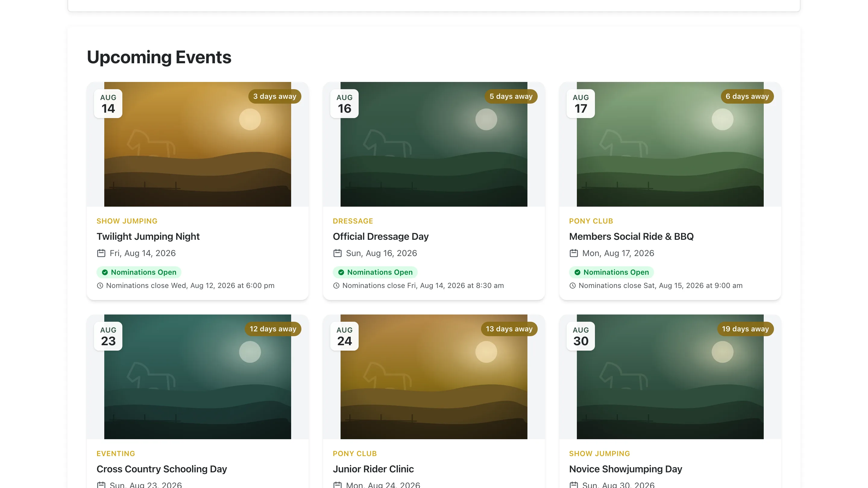868x488 pixels.
Task: Click green checkmark in Official Dressage Day nominations badge
Action: pyautogui.click(x=341, y=272)
